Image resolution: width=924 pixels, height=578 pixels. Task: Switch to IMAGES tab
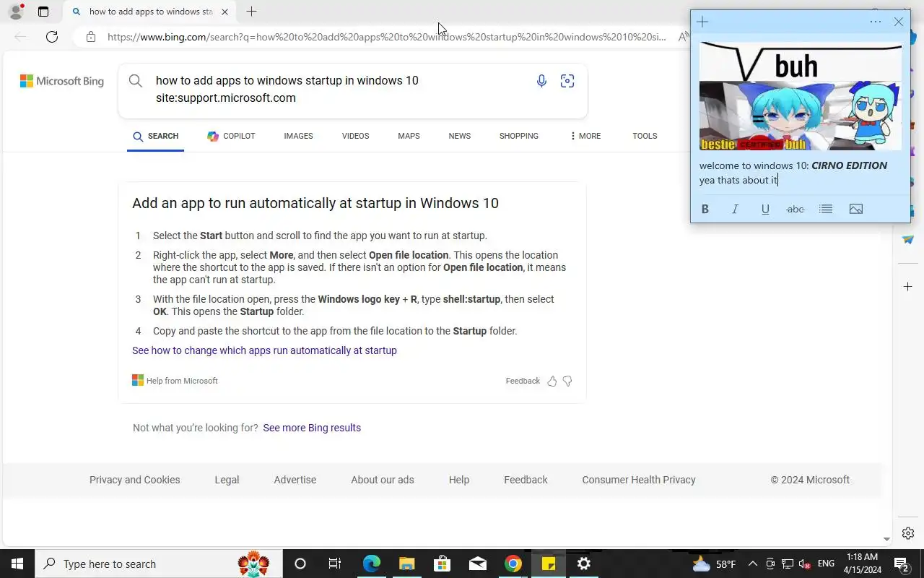coord(298,136)
